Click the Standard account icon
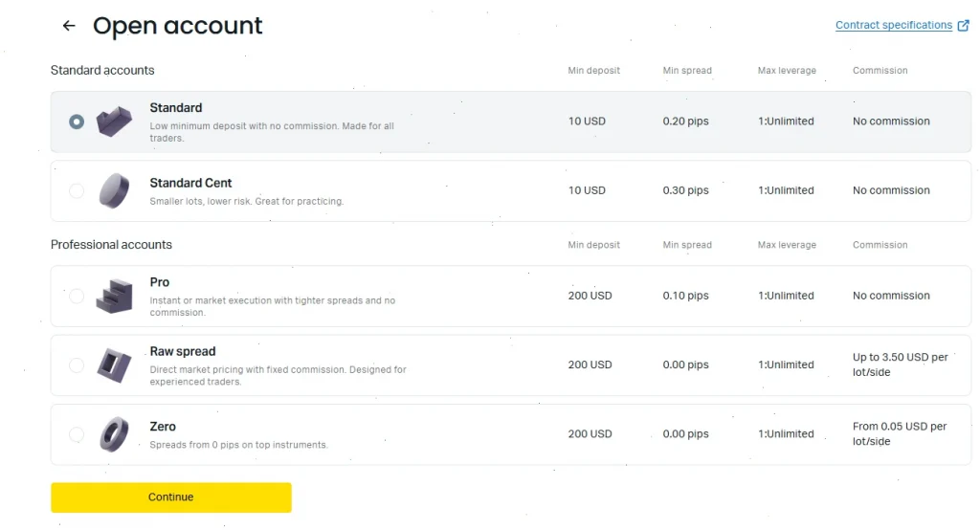Viewport: 980px width, 530px height. (115, 121)
